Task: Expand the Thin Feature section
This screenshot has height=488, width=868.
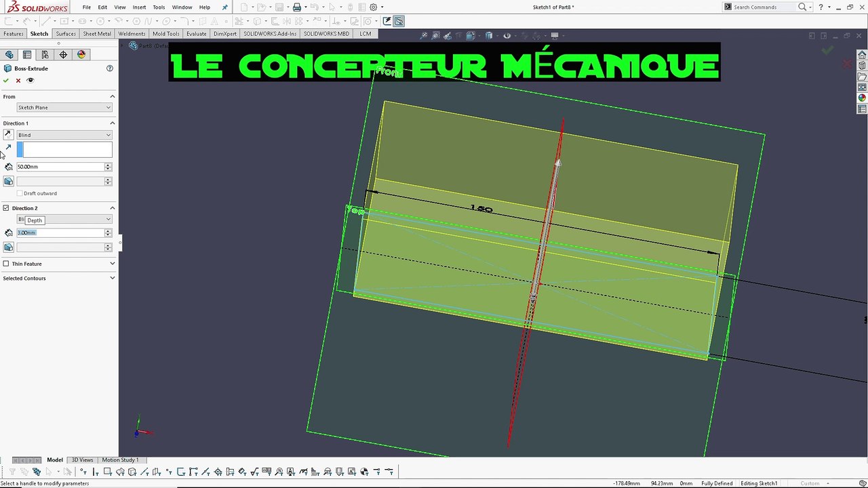Action: (x=113, y=264)
